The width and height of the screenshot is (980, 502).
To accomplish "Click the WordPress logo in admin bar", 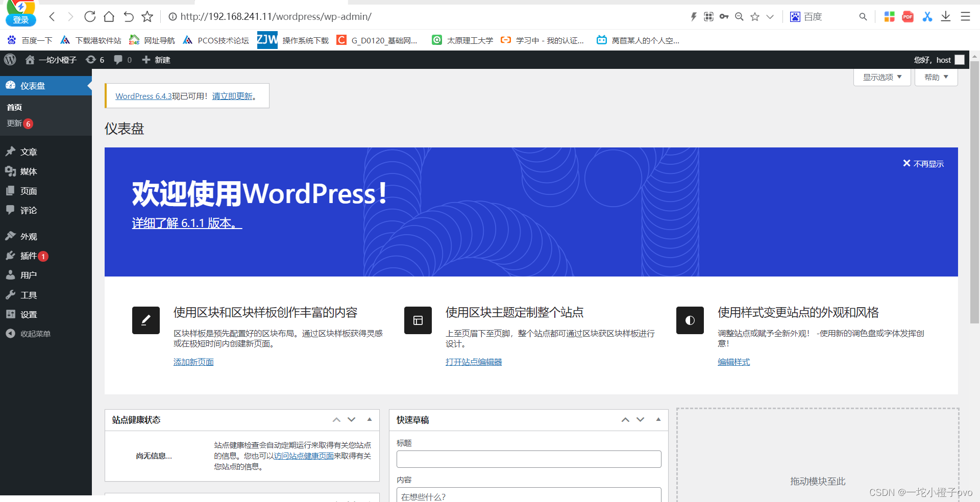I will pyautogui.click(x=10, y=60).
